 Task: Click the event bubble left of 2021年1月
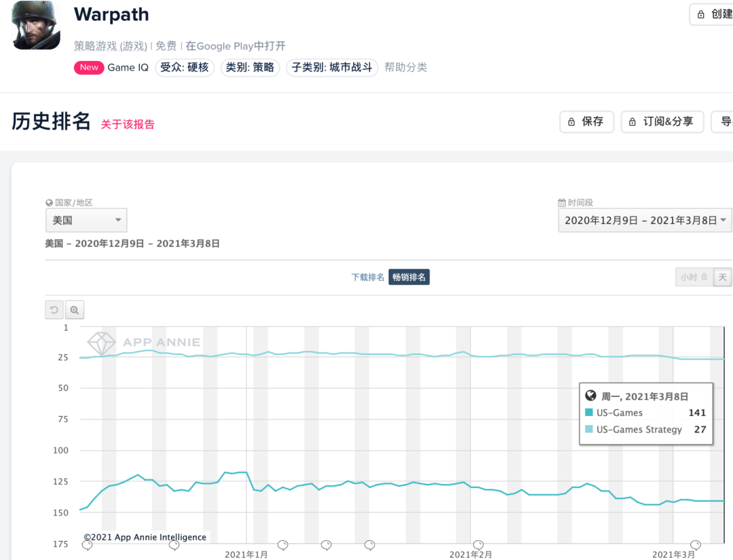coord(174,546)
